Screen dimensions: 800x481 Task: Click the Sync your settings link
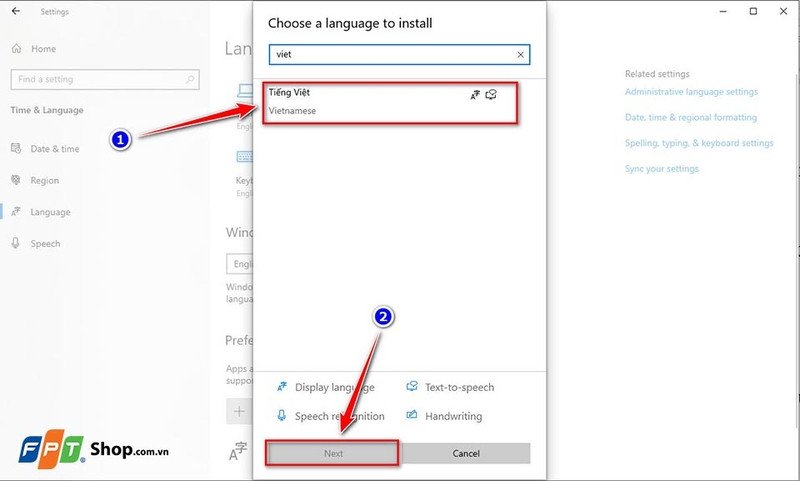[661, 169]
